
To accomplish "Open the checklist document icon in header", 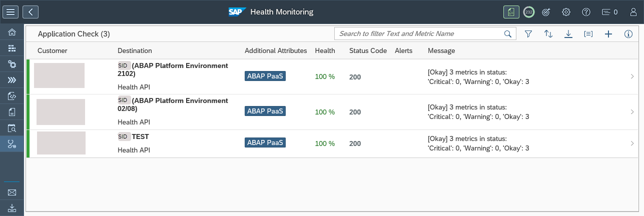I will 511,12.
